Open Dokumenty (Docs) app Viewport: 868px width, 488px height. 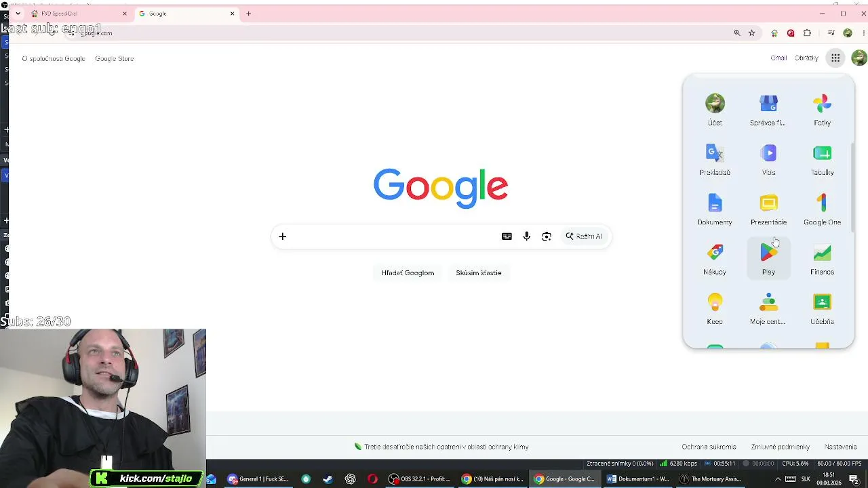[x=715, y=209]
